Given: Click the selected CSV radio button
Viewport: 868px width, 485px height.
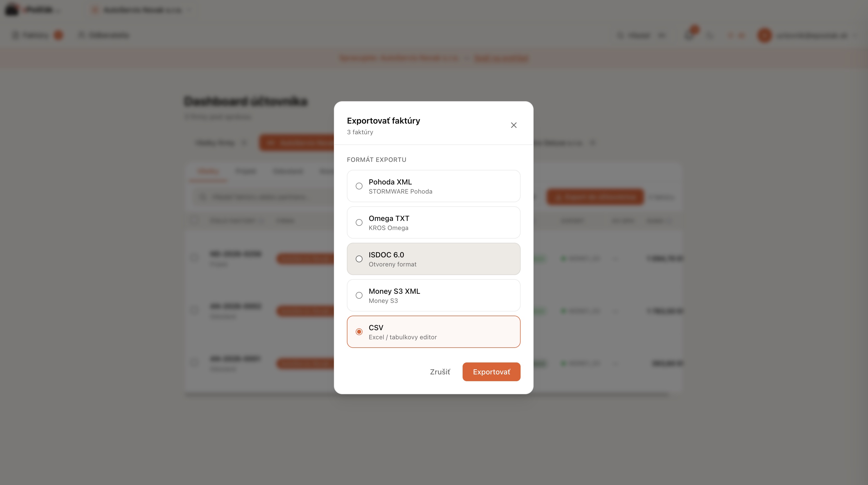Looking at the screenshot, I should point(359,332).
